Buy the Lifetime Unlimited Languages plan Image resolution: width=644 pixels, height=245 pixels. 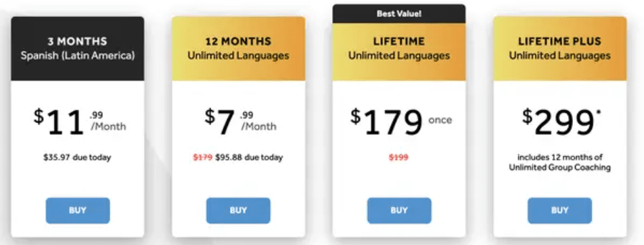tap(399, 210)
